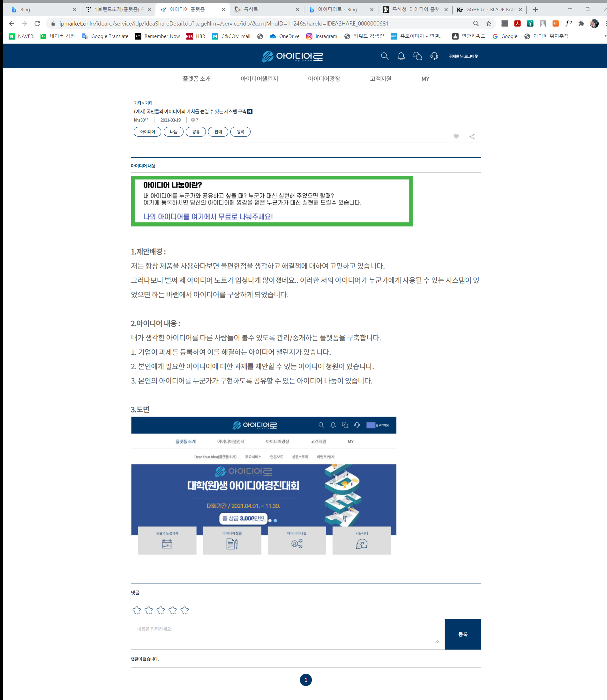Rate with the first star
Viewport: 607px width, 700px height.
point(137,610)
